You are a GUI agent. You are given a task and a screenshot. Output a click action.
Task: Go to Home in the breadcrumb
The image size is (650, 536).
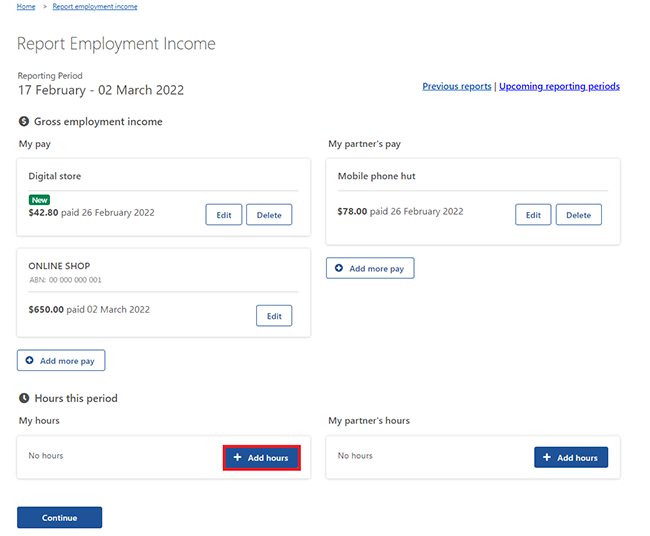coord(26,7)
